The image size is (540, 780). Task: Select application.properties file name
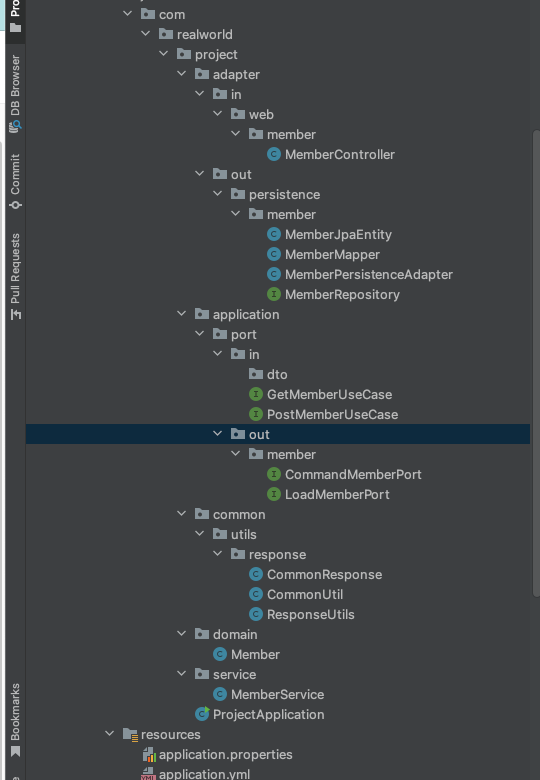pyautogui.click(x=225, y=755)
